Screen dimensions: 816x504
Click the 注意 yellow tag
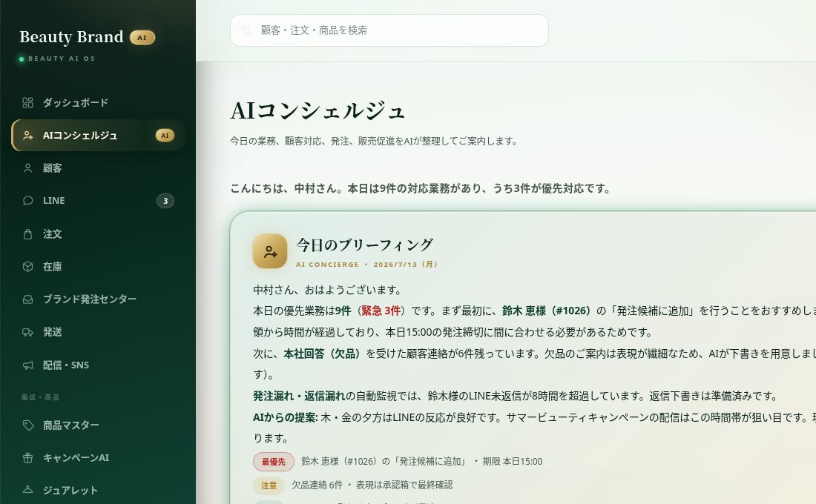click(269, 485)
